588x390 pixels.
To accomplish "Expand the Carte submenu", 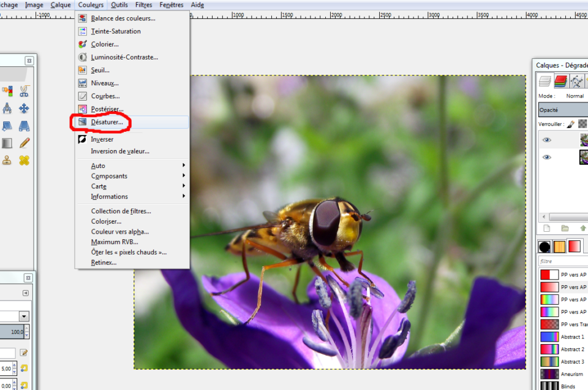I will coord(132,186).
